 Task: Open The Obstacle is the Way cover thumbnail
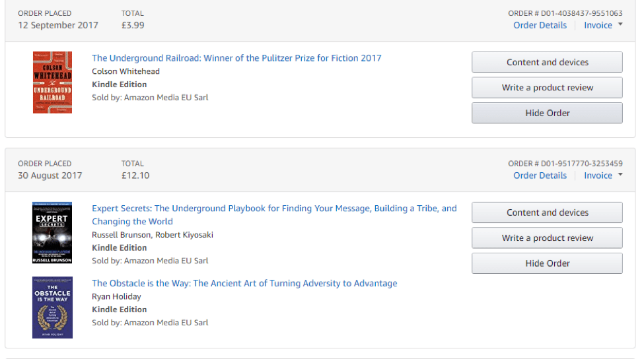coord(53,308)
